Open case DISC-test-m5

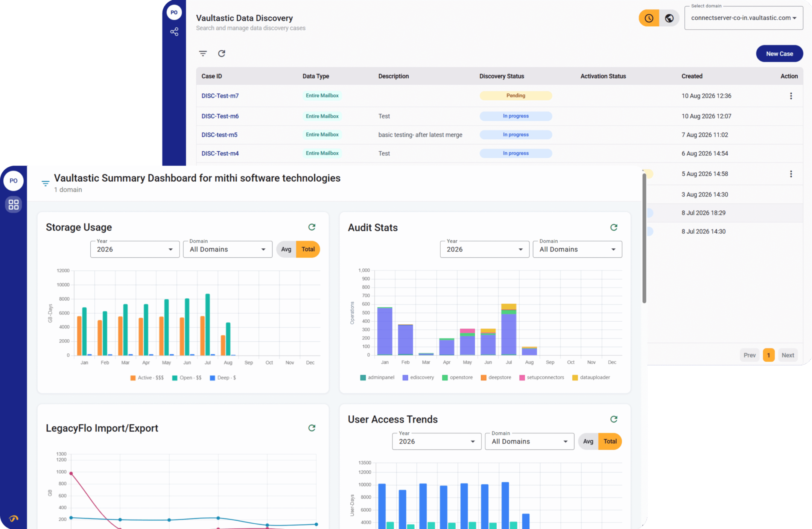tap(219, 135)
